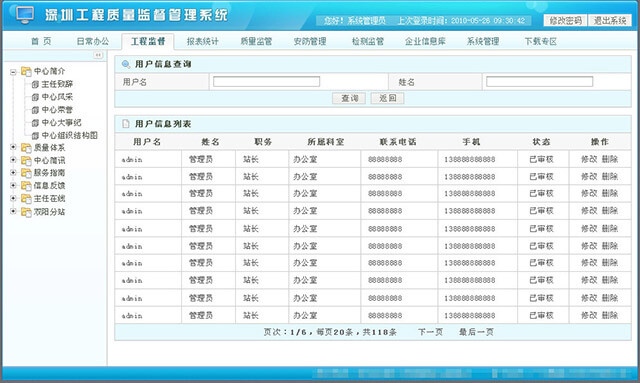Click the document icon beside 用户信息列表
The height and width of the screenshot is (383, 640).
click(126, 124)
